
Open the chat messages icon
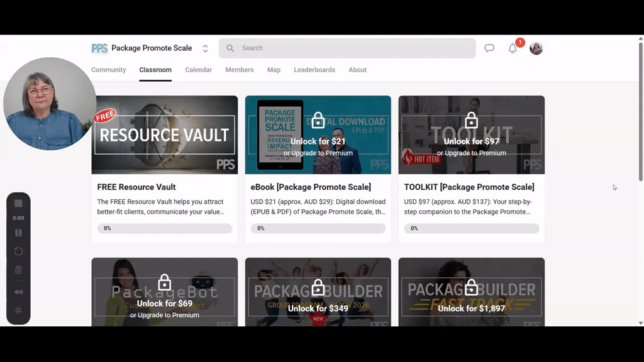tap(489, 48)
